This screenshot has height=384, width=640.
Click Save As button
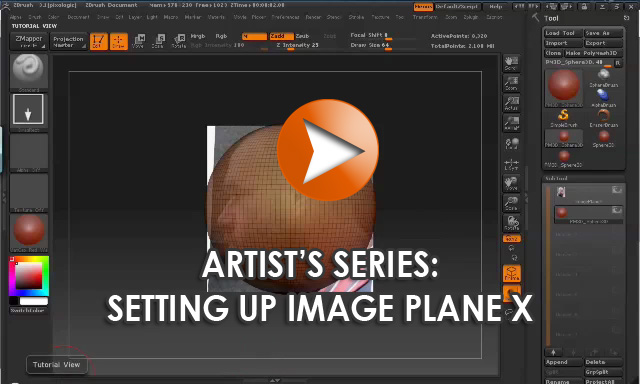click(x=604, y=33)
